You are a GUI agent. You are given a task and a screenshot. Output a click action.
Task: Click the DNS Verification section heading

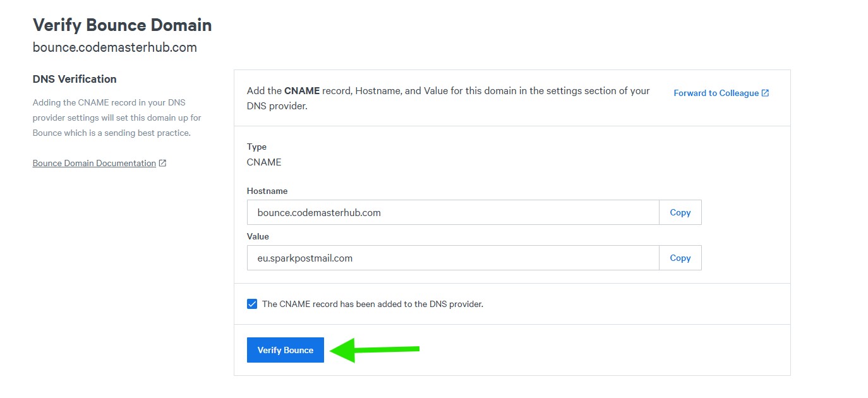[x=75, y=79]
